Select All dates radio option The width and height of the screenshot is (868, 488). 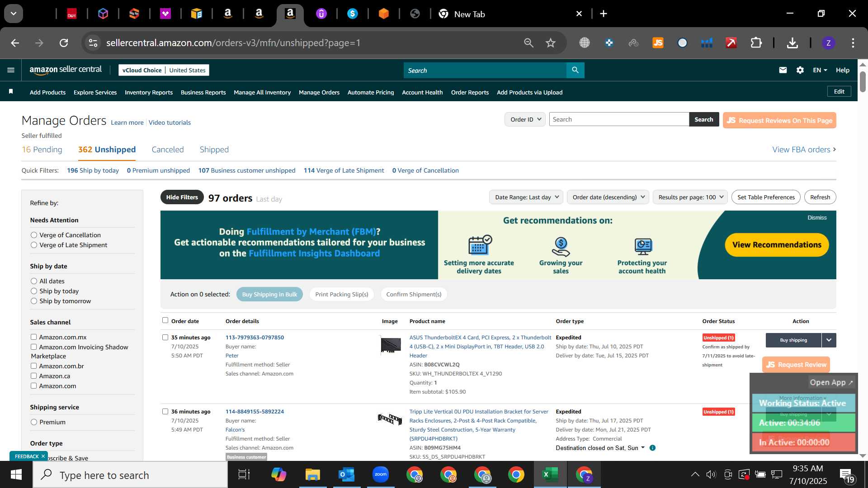tap(34, 281)
